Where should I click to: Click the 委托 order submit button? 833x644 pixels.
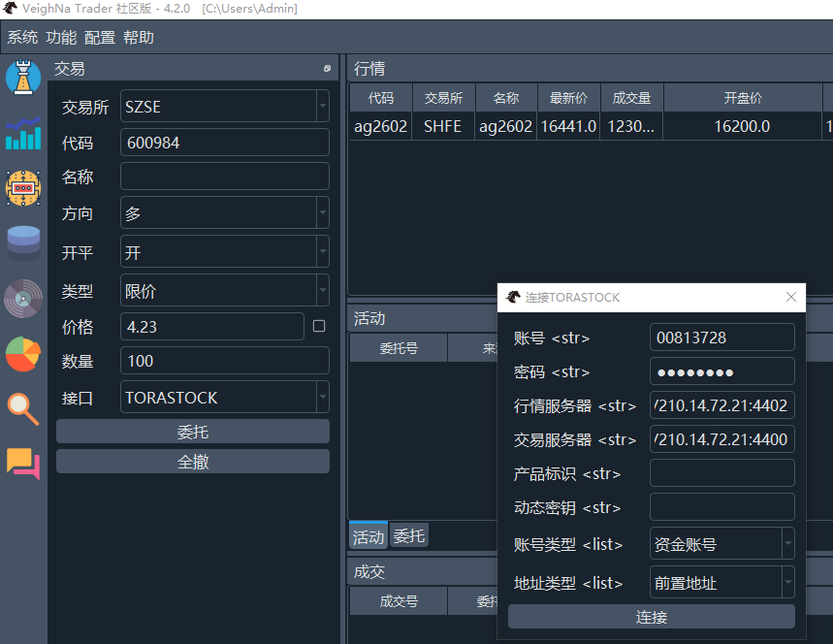click(193, 432)
